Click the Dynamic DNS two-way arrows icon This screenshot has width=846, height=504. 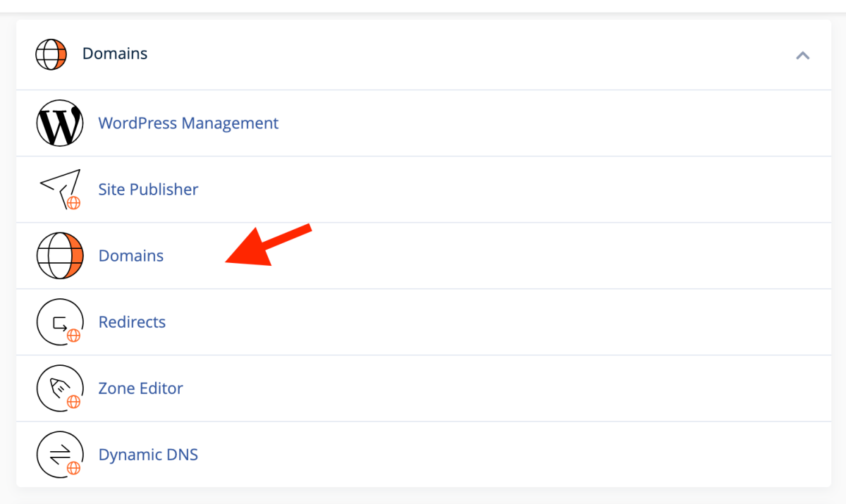[x=60, y=455]
